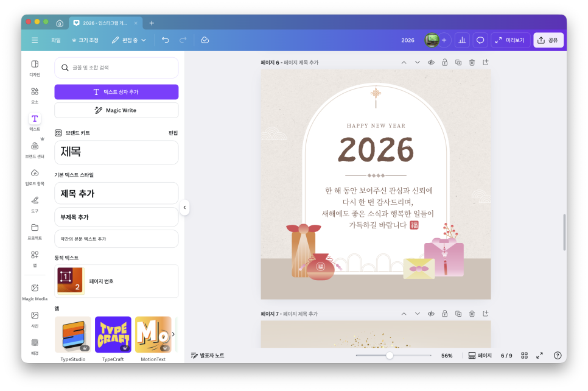Image resolution: width=588 pixels, height=391 pixels.
Task: Adjust the zoom slider handle
Action: pyautogui.click(x=390, y=355)
